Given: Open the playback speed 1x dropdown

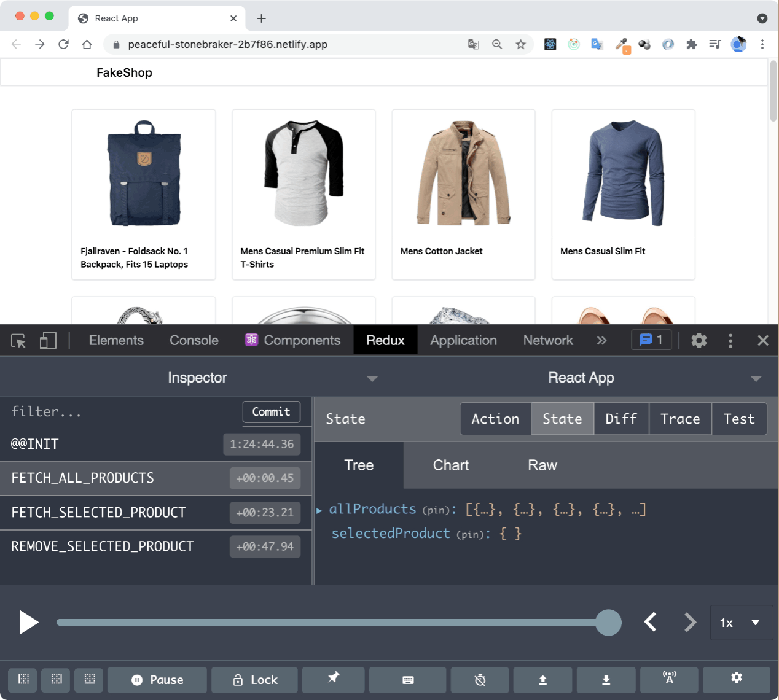Looking at the screenshot, I should [742, 622].
